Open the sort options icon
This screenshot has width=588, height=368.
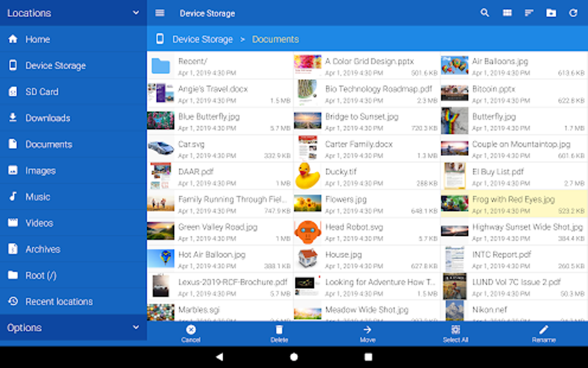click(x=529, y=12)
